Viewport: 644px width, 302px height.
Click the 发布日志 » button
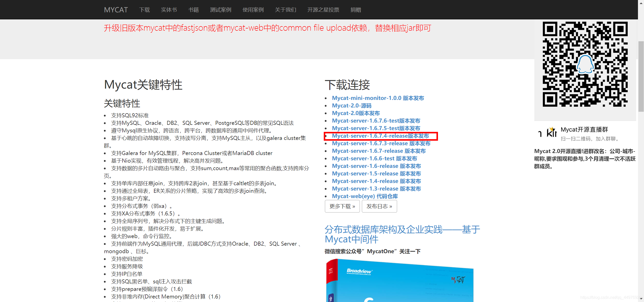tap(379, 206)
